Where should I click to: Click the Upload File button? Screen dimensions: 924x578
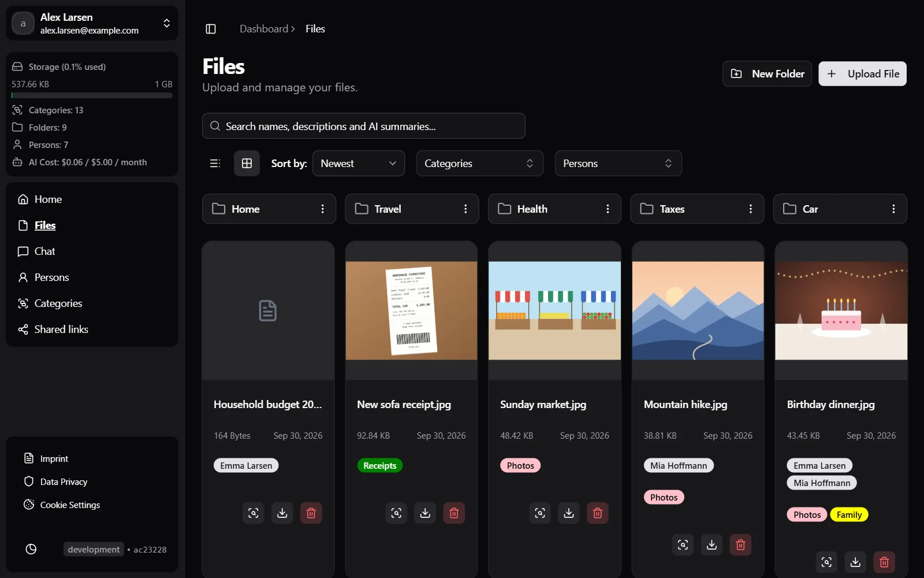point(863,74)
